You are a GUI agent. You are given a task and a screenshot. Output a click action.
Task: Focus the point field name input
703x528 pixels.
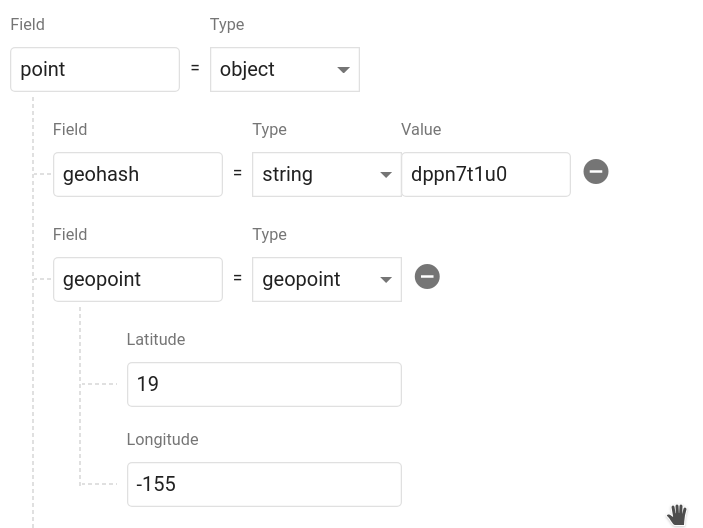[x=95, y=70]
